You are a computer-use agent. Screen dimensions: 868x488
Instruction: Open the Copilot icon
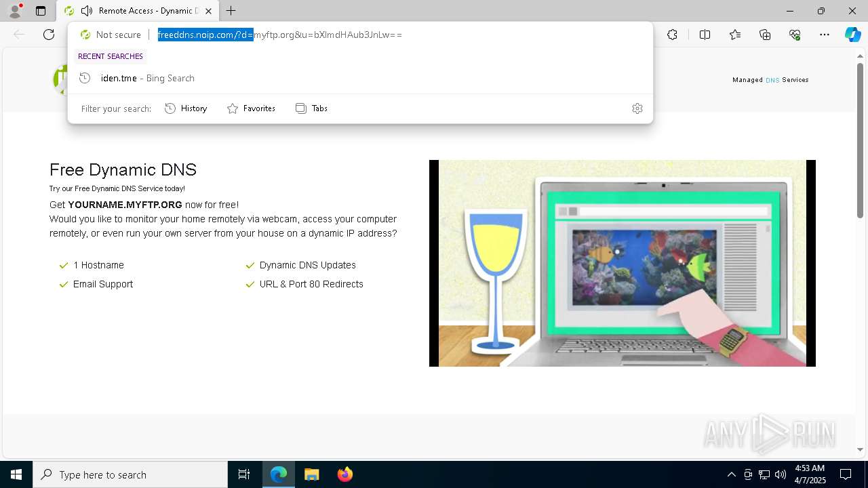coord(852,35)
